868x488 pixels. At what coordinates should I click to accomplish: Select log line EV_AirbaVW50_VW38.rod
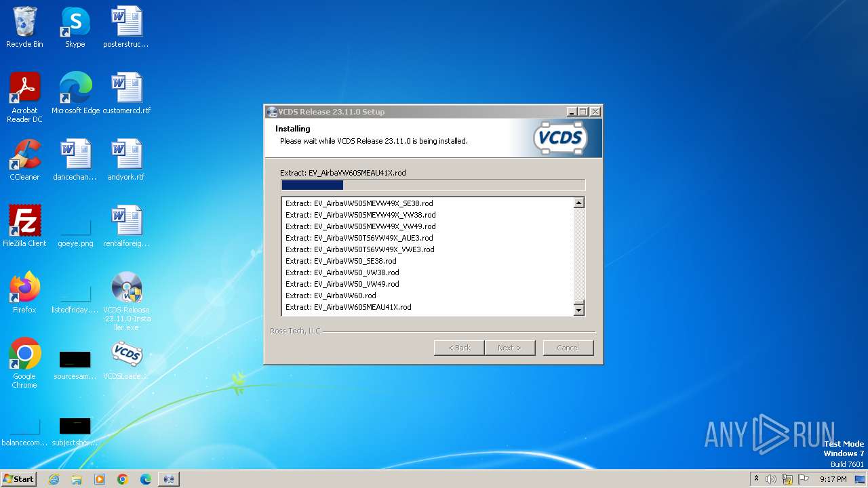(x=342, y=272)
